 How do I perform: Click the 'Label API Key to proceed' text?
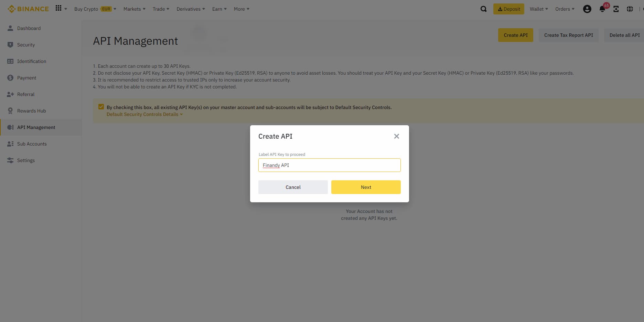click(282, 154)
